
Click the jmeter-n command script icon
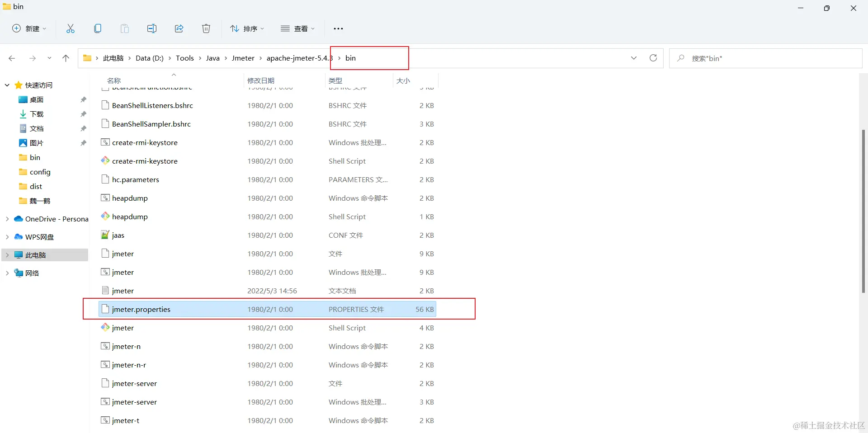[105, 346]
